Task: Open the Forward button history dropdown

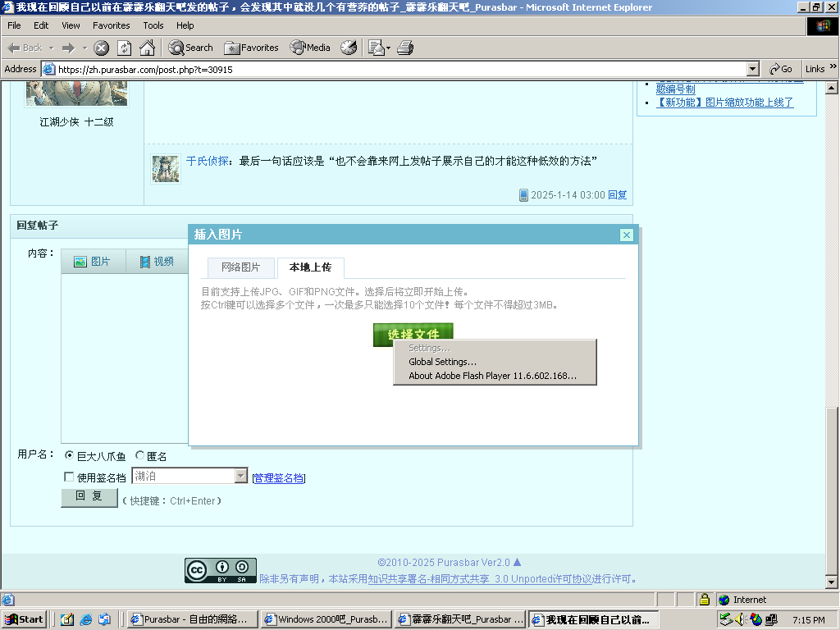Action: pyautogui.click(x=84, y=48)
